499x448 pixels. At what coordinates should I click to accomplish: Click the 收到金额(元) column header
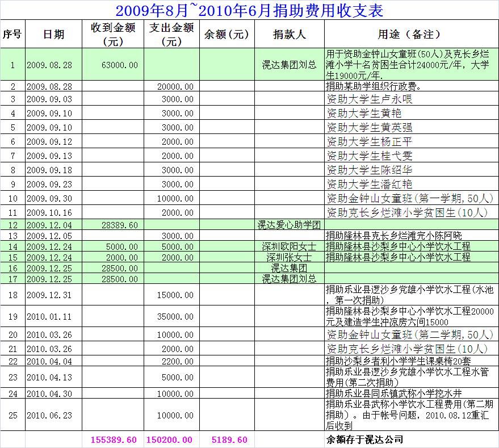[x=113, y=34]
